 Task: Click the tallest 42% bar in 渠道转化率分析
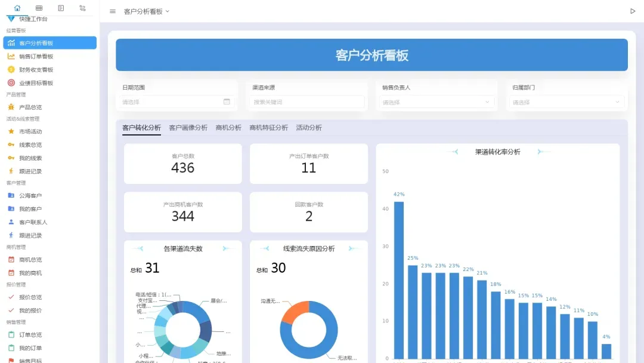(x=399, y=279)
